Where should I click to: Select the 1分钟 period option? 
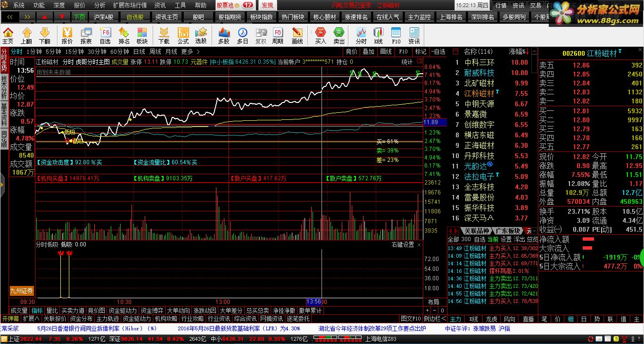click(x=34, y=51)
